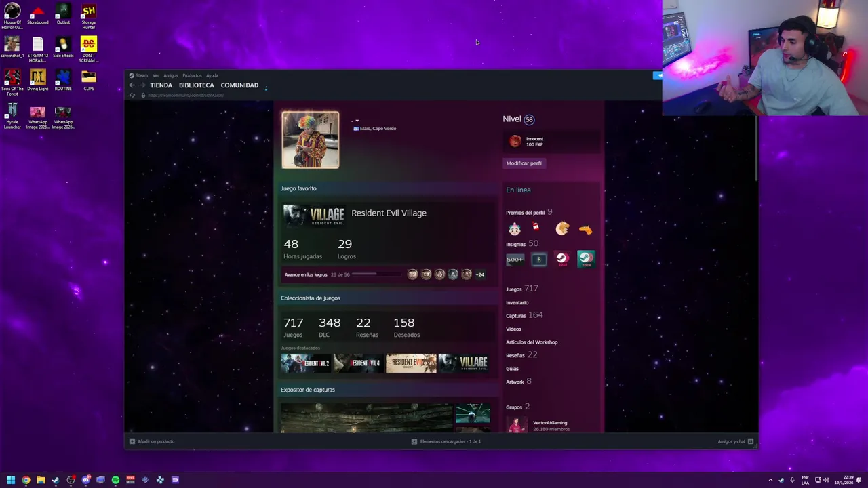Expand the dropdown arrow beside profile name
The image size is (868, 488).
pyautogui.click(x=357, y=121)
